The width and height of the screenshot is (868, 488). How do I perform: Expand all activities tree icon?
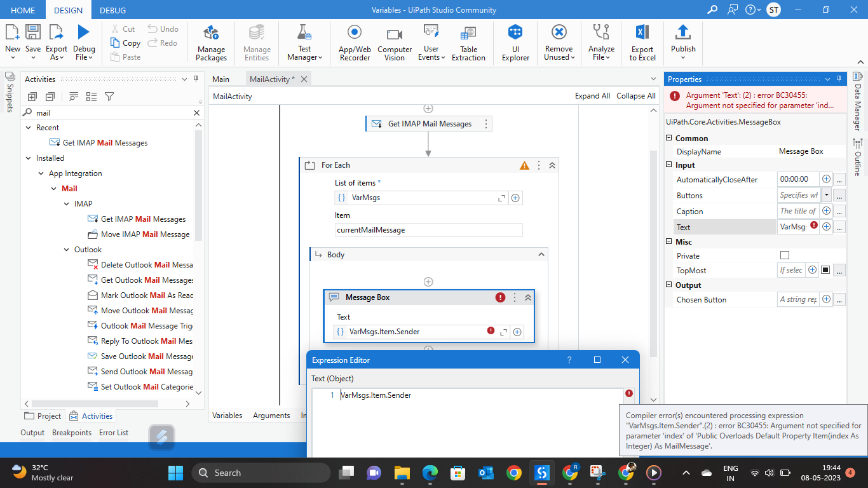tap(32, 97)
